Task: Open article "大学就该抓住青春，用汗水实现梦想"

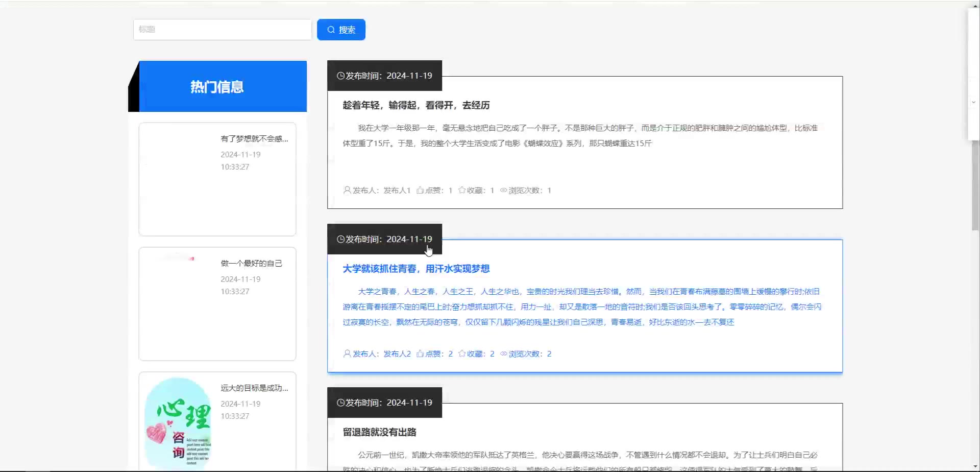Action: [416, 269]
